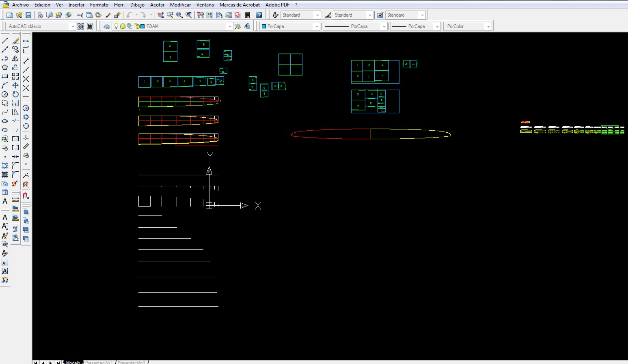Expand the PorColor plot style dropdown
Viewport: 628px width, 364px height.
coord(488,26)
